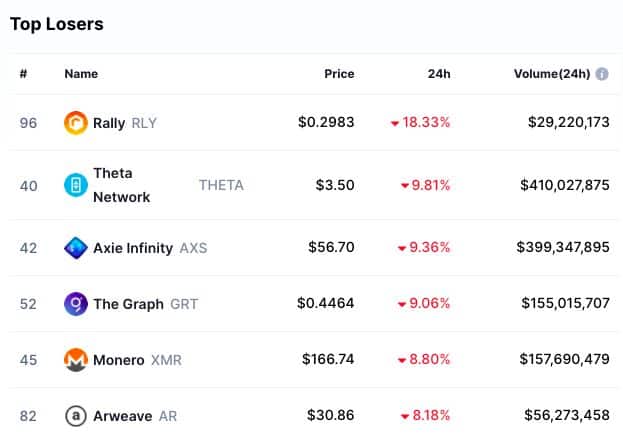
Task: Open The Graph GRT coin link
Action: 145,304
